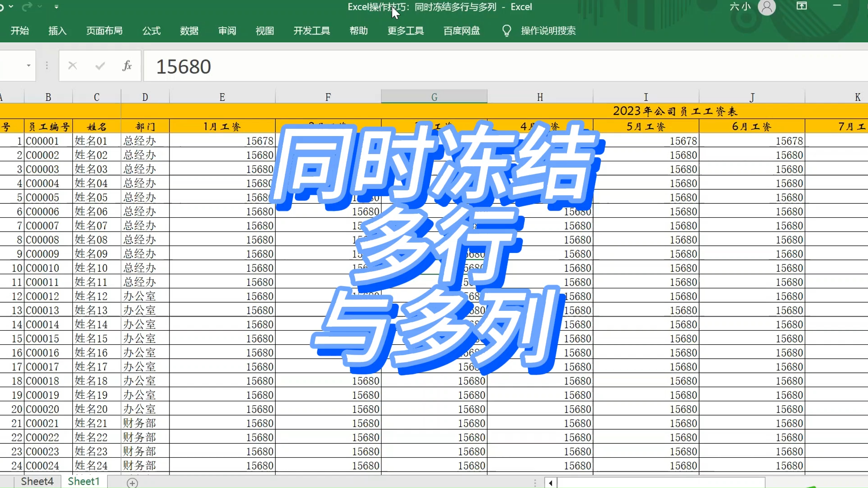Select column G header
Screen dimensions: 868x488
pyautogui.click(x=434, y=97)
